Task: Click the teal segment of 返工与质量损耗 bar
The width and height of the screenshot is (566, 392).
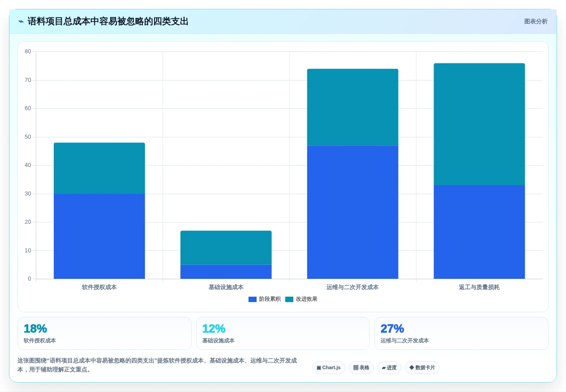Action: click(480, 124)
